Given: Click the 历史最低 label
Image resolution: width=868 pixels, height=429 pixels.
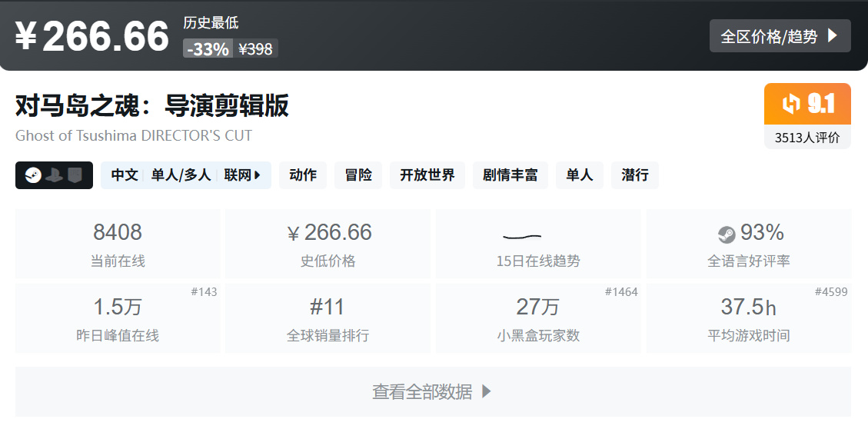Looking at the screenshot, I should click(211, 23).
